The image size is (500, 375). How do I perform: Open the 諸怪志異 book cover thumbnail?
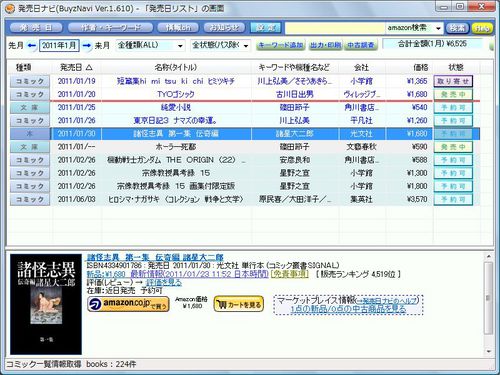coord(46,304)
